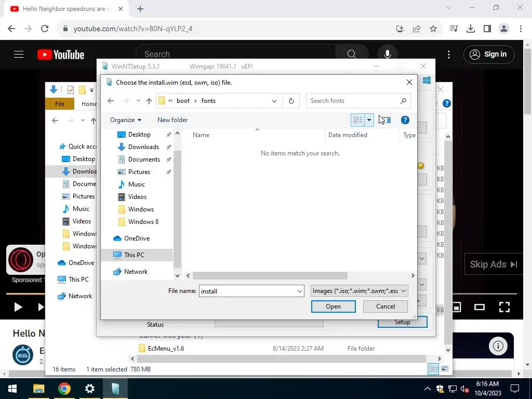Open the Images file type filter
The height and width of the screenshot is (399, 532).
pyautogui.click(x=359, y=291)
